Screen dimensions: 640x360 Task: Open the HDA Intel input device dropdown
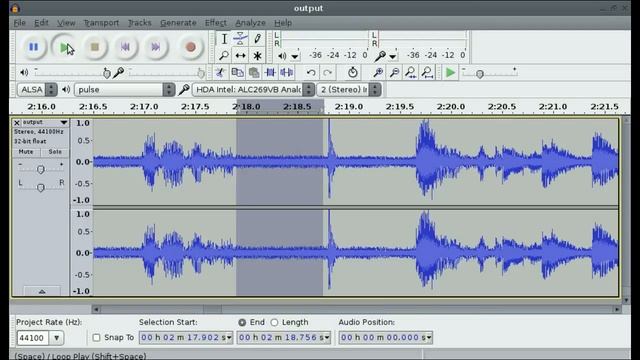253,89
